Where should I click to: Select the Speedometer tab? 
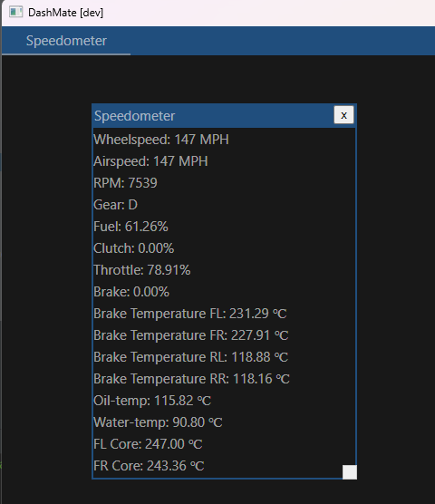66,41
